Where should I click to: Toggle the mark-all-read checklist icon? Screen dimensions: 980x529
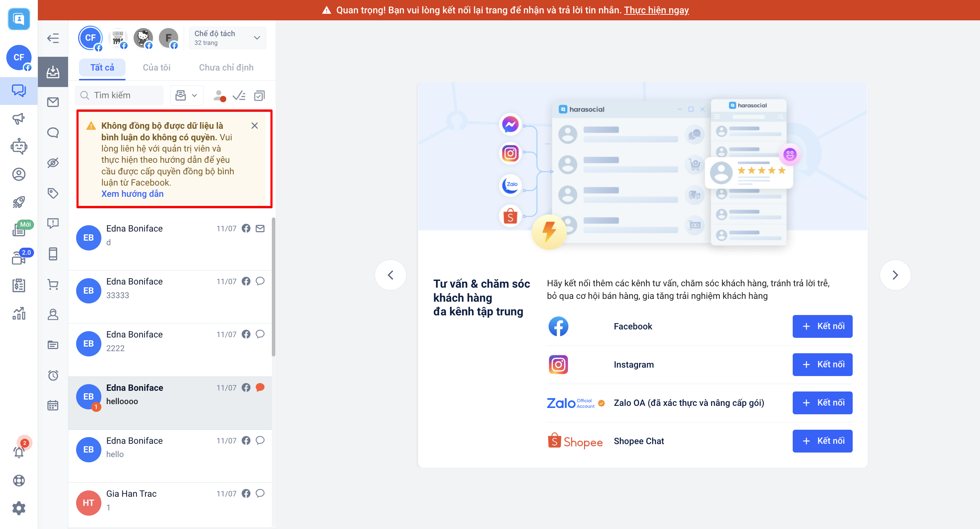coord(239,95)
